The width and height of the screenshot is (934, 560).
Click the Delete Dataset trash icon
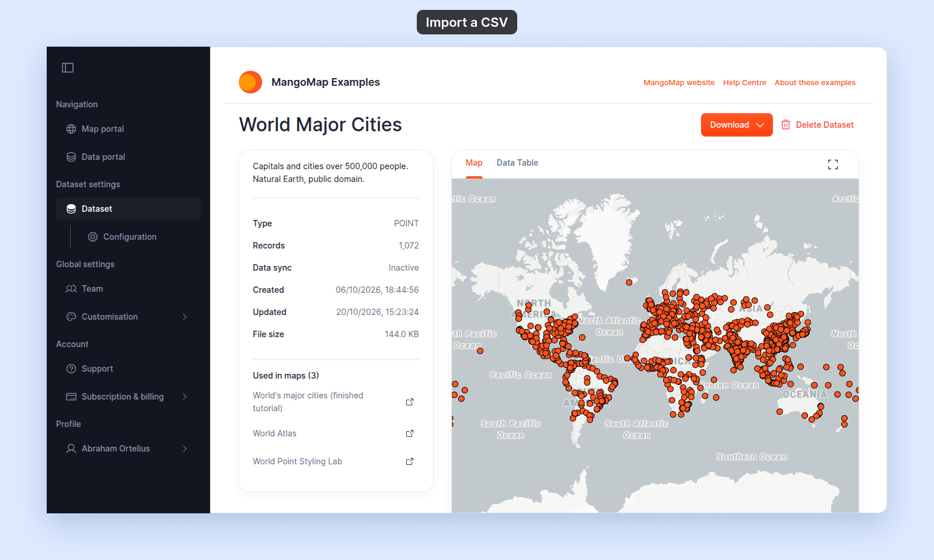pos(786,125)
